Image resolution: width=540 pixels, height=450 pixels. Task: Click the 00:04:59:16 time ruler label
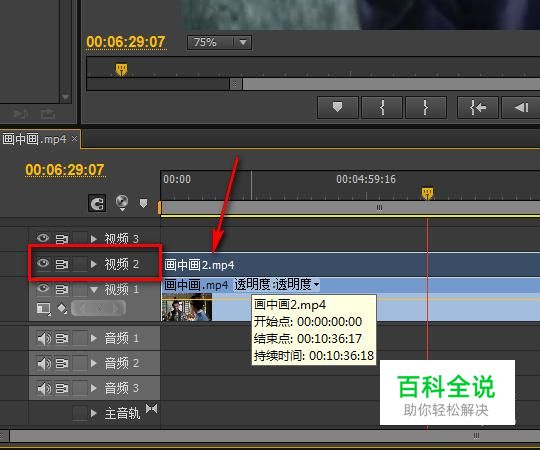point(366,179)
